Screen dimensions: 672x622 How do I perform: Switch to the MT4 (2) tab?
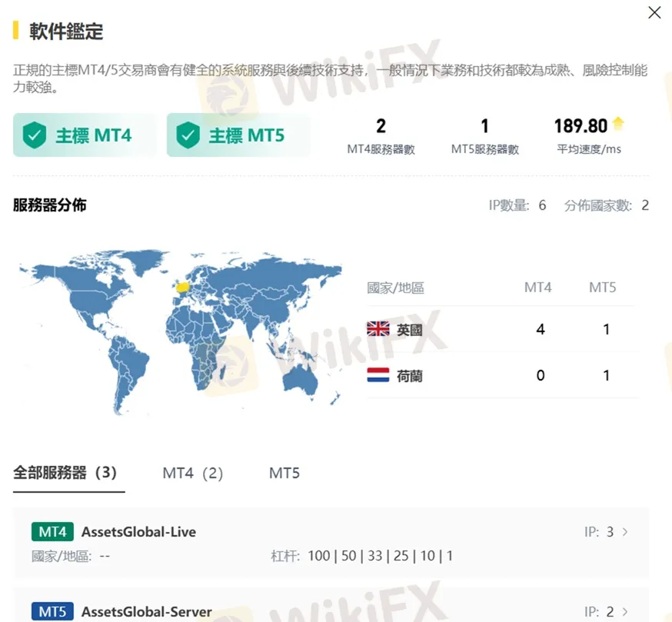coord(192,474)
